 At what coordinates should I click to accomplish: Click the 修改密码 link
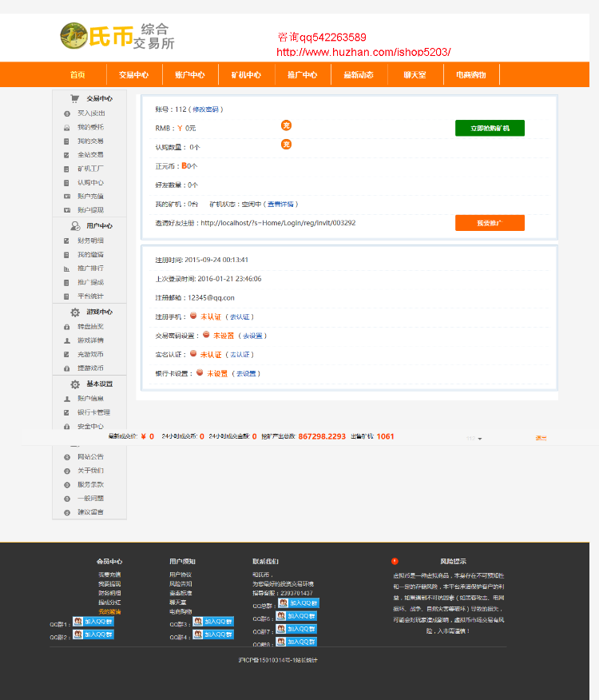coord(206,109)
